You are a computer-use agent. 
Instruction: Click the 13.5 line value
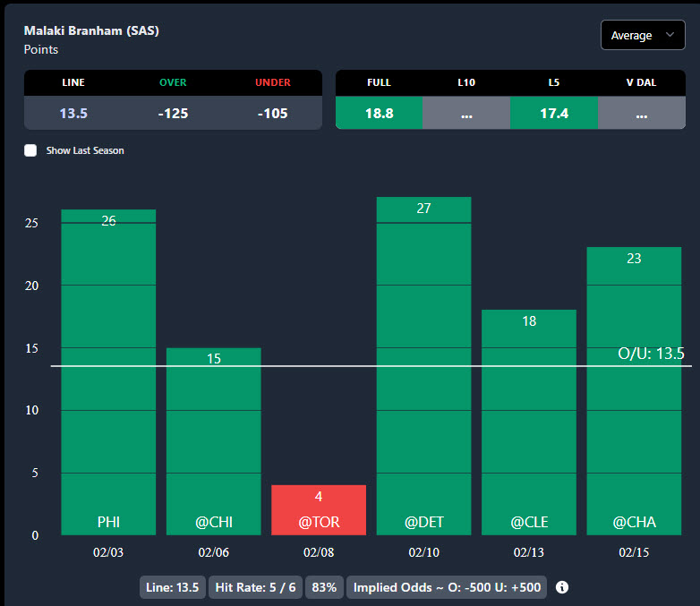[x=73, y=114]
